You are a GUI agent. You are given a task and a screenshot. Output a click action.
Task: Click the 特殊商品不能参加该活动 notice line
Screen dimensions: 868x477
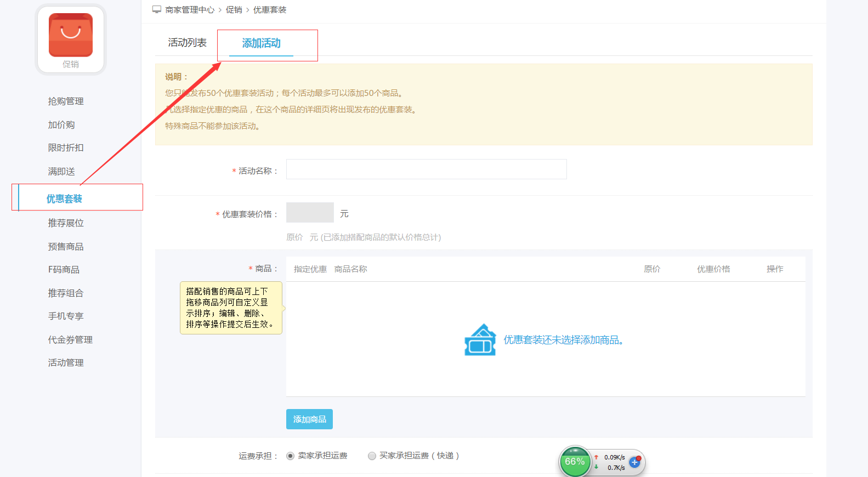[x=213, y=126]
